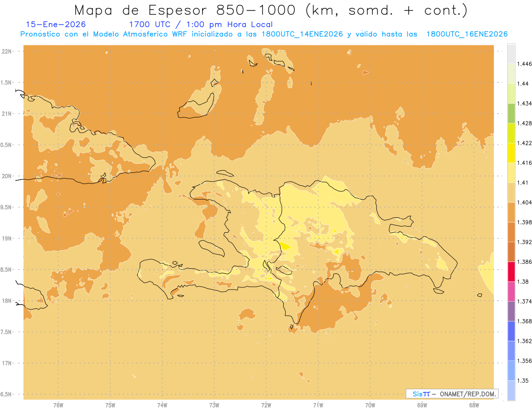Click the longitude label '73W'
This screenshot has width=532, height=411.
point(214,405)
